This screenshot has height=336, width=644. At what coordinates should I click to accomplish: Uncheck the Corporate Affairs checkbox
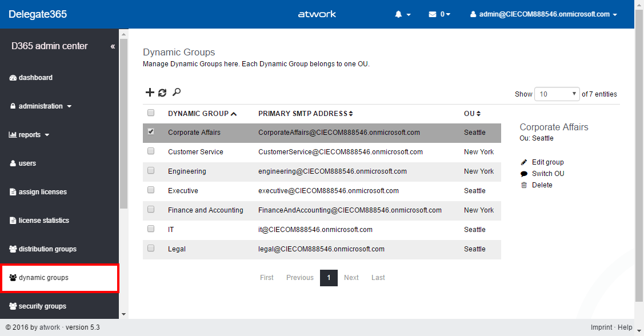coord(151,131)
